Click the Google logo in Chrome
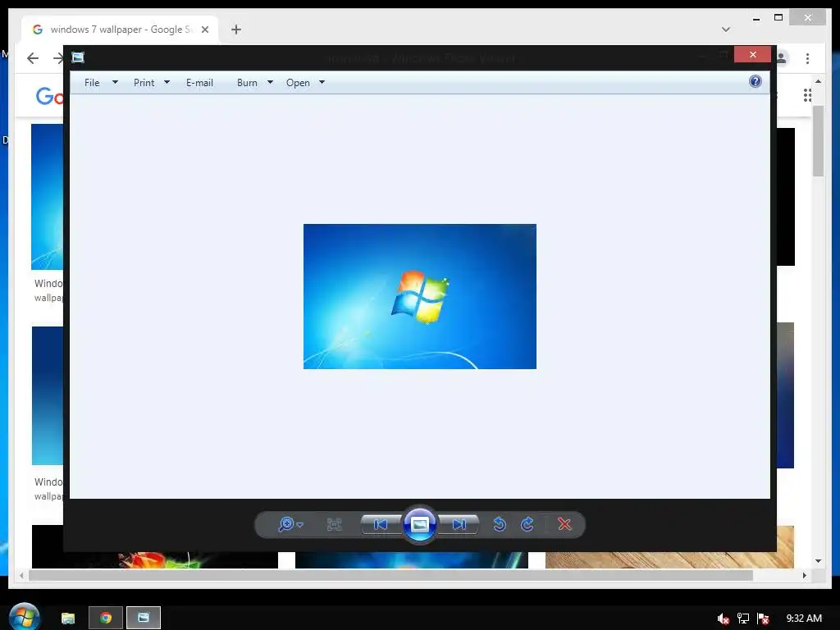 coord(49,97)
